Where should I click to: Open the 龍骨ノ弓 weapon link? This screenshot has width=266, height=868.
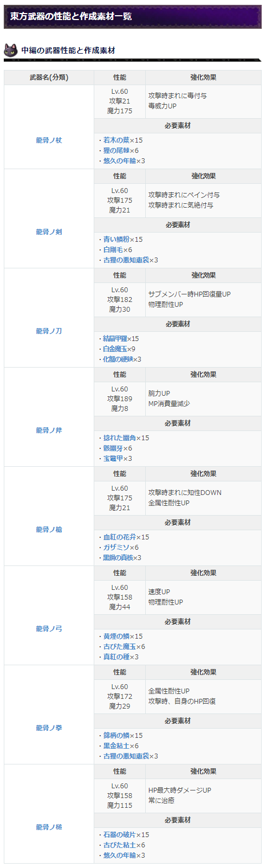coord(49,629)
